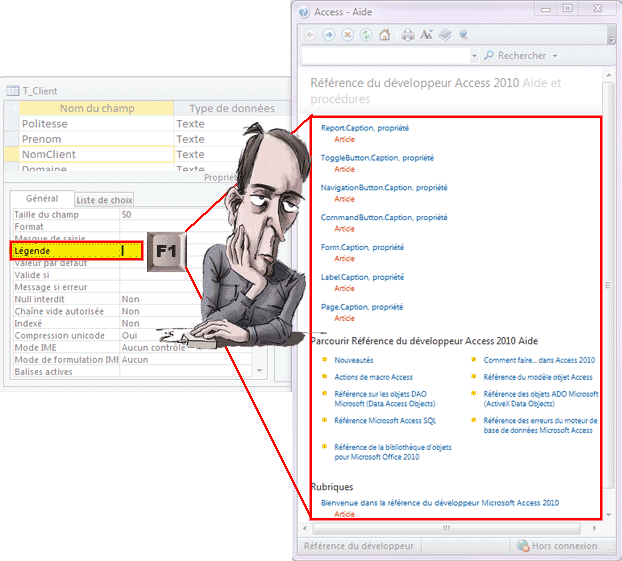Viewport: 622px width, 561px height.
Task: Click the Forward arrow in help toolbar
Action: click(x=328, y=35)
